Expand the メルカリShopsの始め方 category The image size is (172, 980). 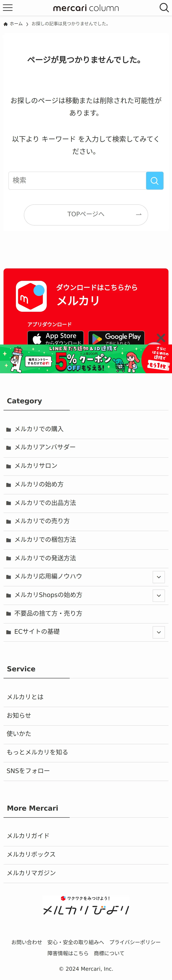(158, 595)
